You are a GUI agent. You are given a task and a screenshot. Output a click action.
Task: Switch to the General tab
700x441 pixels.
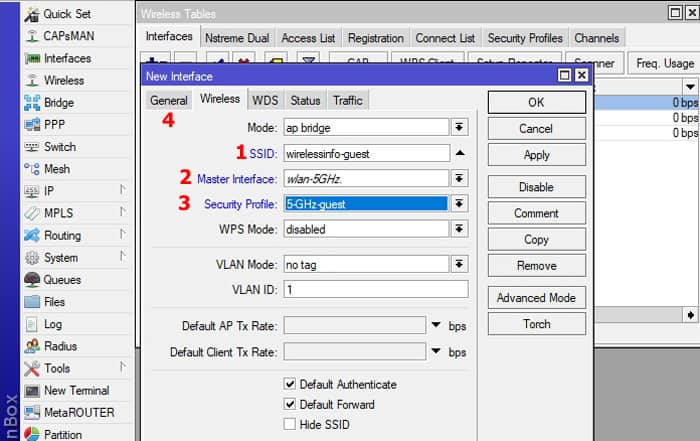[x=169, y=100]
